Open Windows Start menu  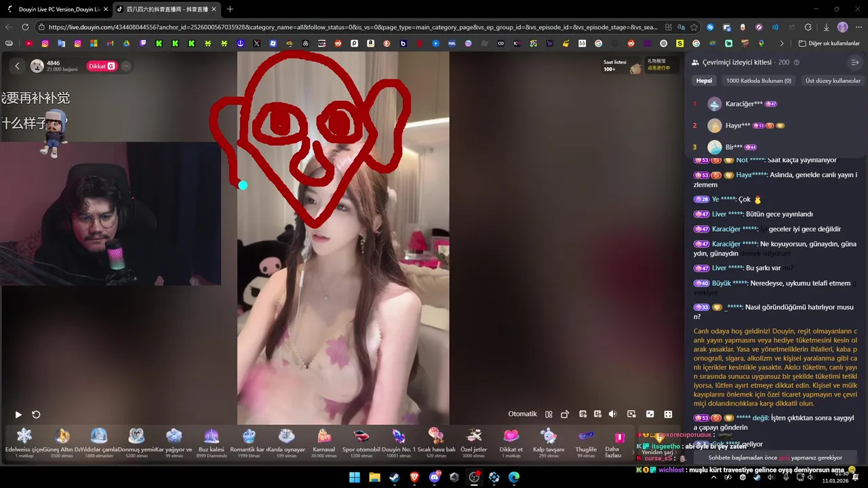point(355,477)
